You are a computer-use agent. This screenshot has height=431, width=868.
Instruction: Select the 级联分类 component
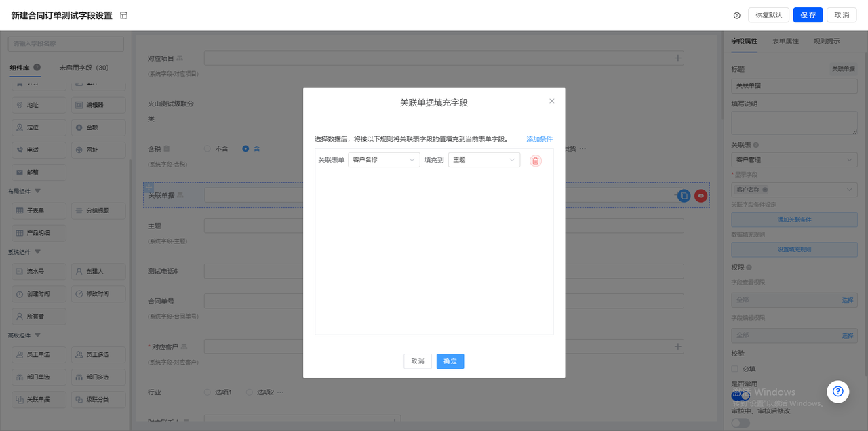point(98,399)
